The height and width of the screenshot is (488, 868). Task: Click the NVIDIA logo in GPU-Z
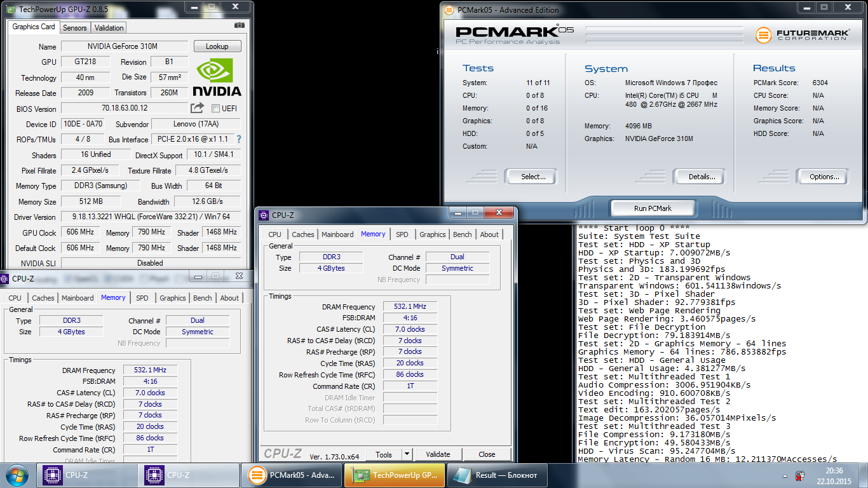[217, 77]
